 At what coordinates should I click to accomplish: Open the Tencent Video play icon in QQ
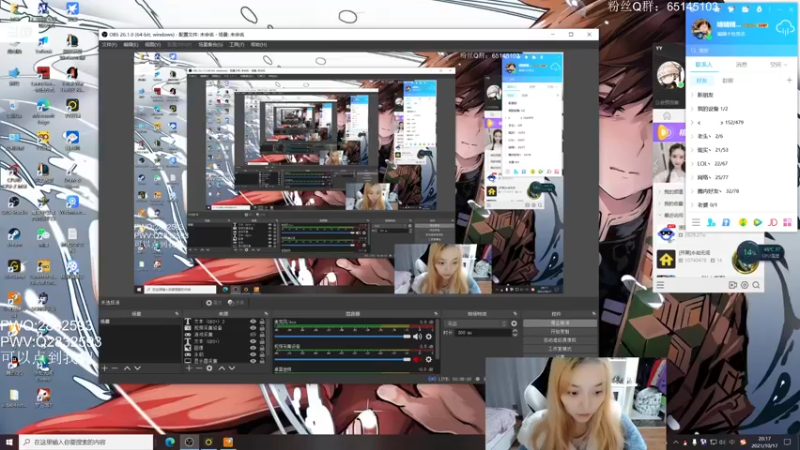[758, 222]
